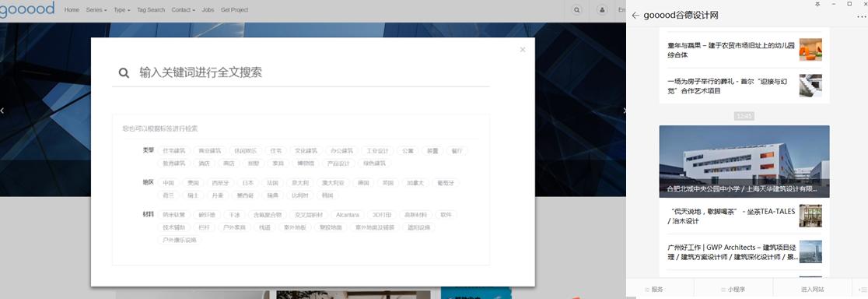Image resolution: width=868 pixels, height=299 pixels.
Task: Expand the Series dropdown
Action: (x=96, y=10)
